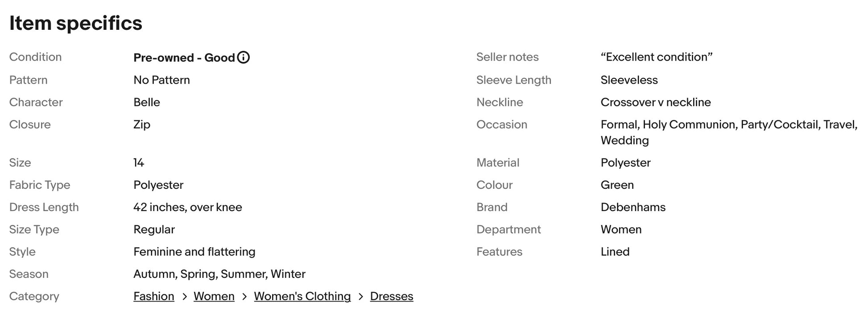Select the Pre-owned - Good condition text

pyautogui.click(x=184, y=57)
